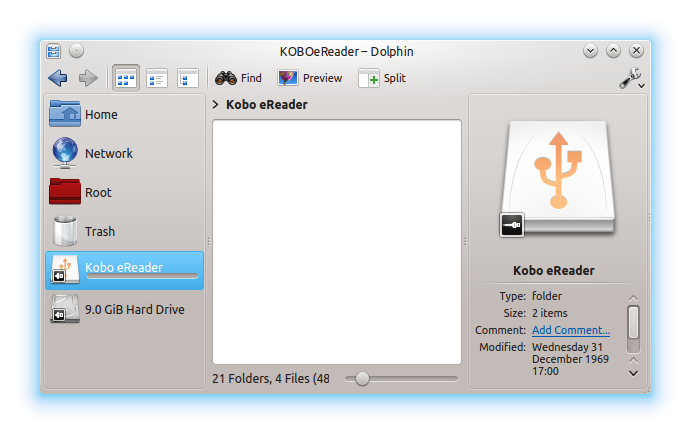Viewport: 691px width, 434px height.
Task: Open the wrench control menu
Action: coord(631,79)
